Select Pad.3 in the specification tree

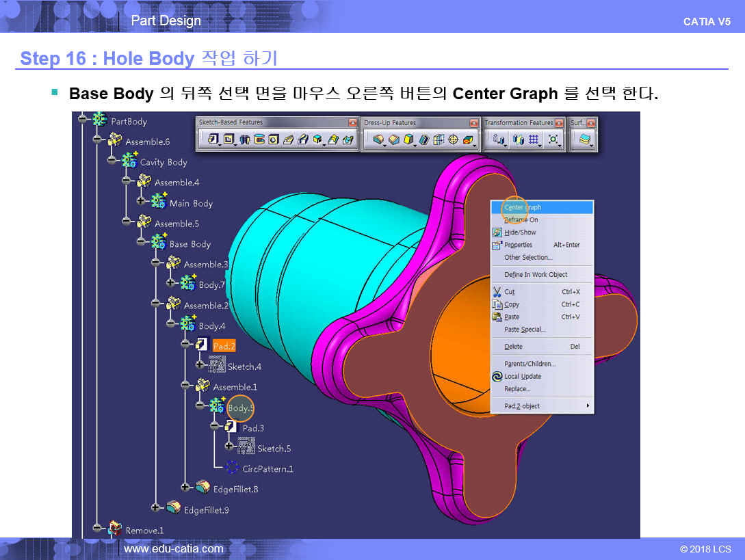253,428
